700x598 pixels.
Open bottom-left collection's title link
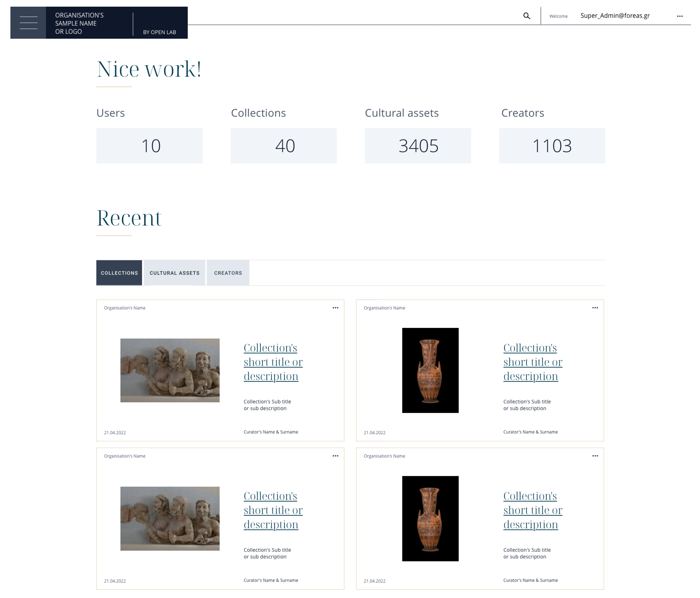pos(273,510)
